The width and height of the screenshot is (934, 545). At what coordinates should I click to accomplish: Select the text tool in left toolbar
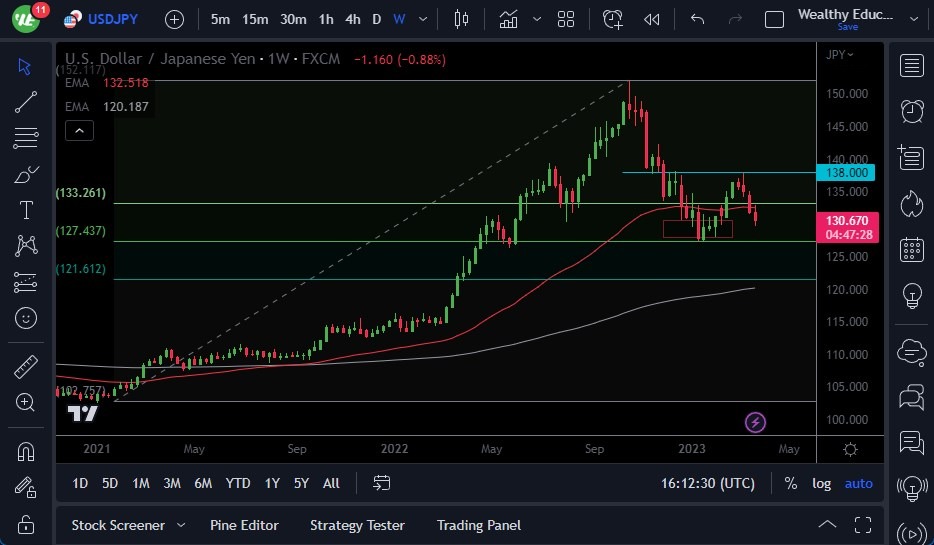pyautogui.click(x=26, y=210)
